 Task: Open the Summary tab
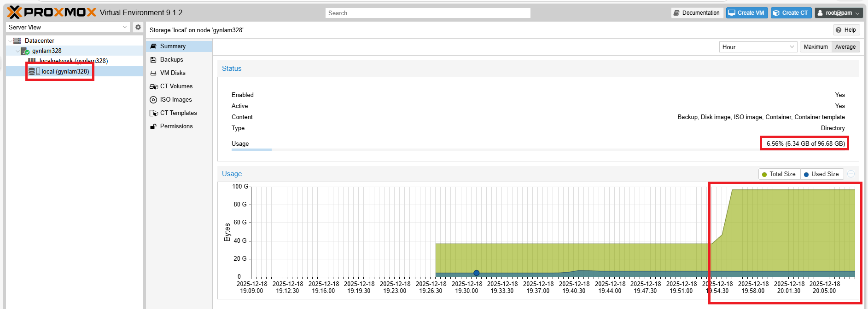179,46
